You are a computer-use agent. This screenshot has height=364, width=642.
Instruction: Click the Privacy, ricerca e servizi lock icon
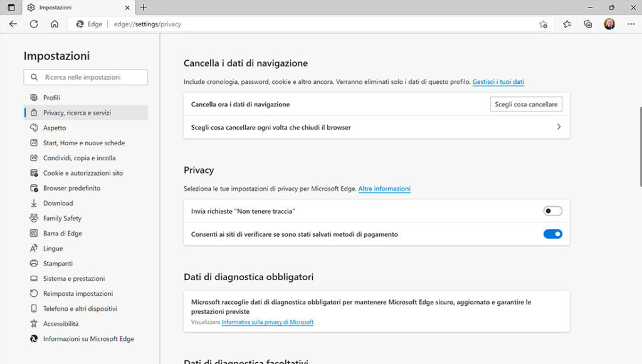tap(34, 113)
